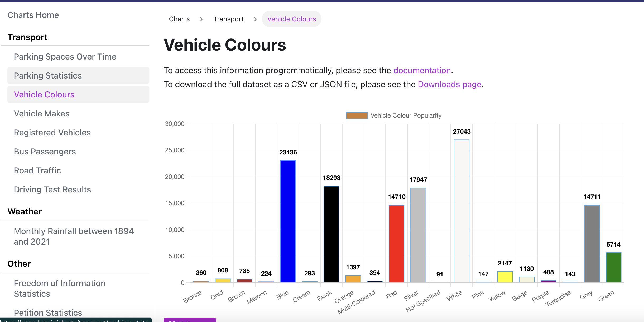Open Charts Home in the sidebar
This screenshot has height=322, width=644.
(x=33, y=15)
